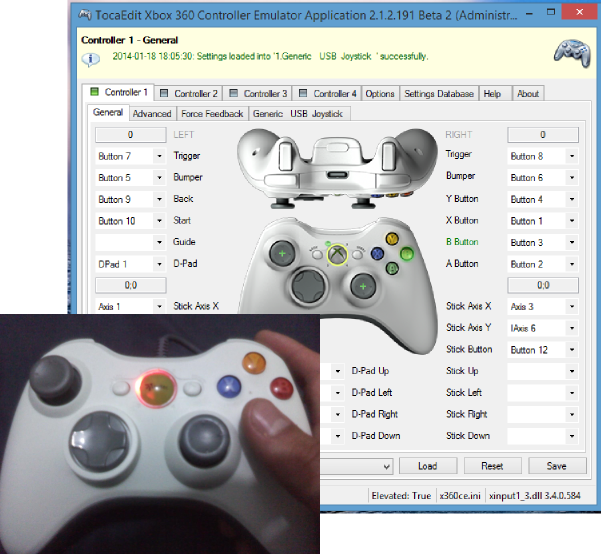The height and width of the screenshot is (554, 601).
Task: Expand the left Bumper Button 5 dropdown
Action: pyautogui.click(x=159, y=178)
